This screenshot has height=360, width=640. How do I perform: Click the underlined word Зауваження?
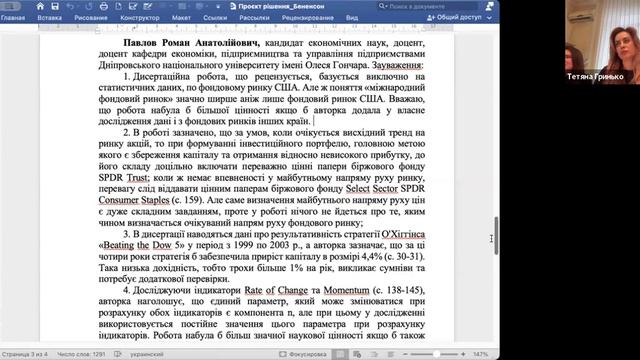[x=397, y=65]
